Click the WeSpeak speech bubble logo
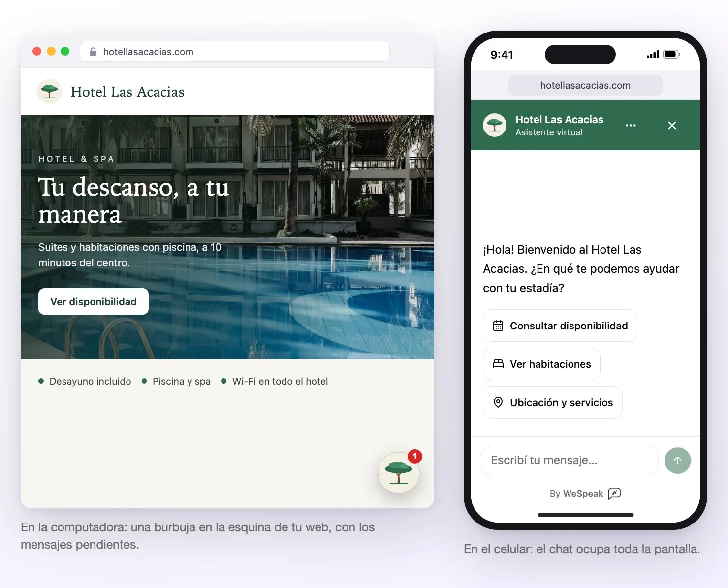 coord(615,493)
